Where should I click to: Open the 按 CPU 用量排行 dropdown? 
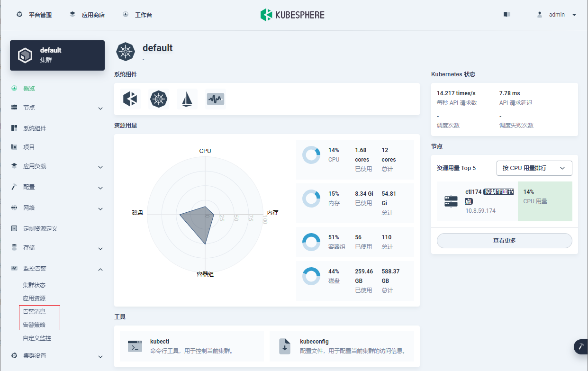534,168
